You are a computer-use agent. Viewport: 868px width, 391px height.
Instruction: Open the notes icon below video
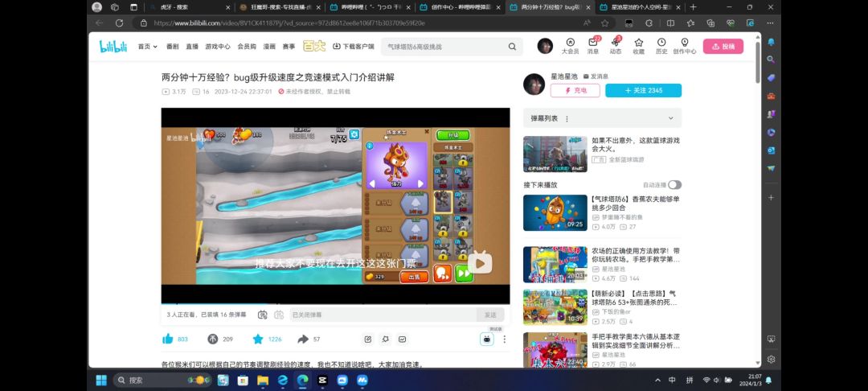(368, 339)
